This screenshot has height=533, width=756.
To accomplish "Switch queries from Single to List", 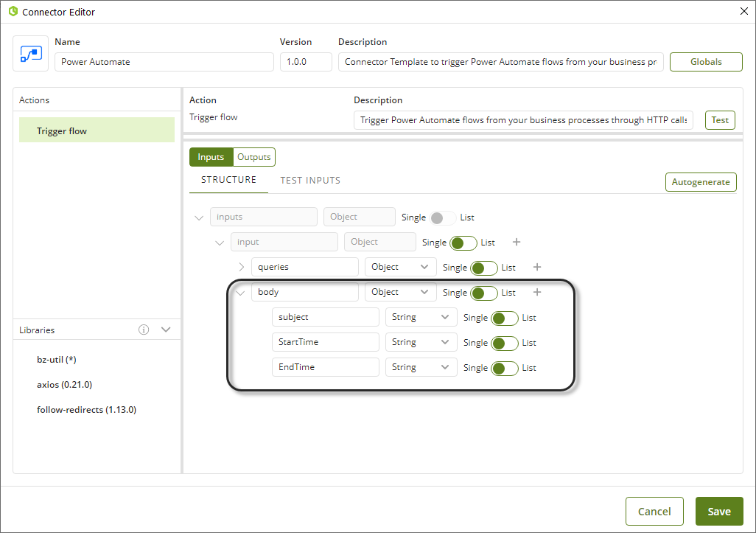I will [x=484, y=268].
